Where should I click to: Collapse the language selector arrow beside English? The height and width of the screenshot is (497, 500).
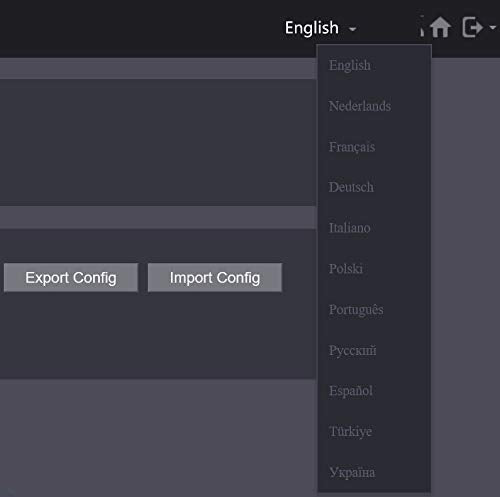[x=352, y=29]
